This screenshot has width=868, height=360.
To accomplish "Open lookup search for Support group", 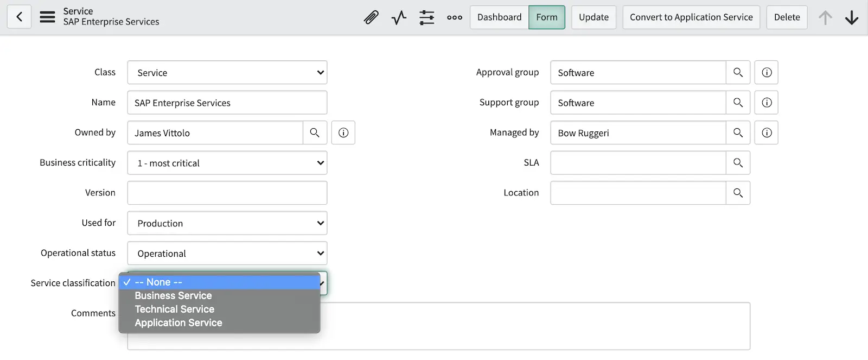I will (738, 102).
